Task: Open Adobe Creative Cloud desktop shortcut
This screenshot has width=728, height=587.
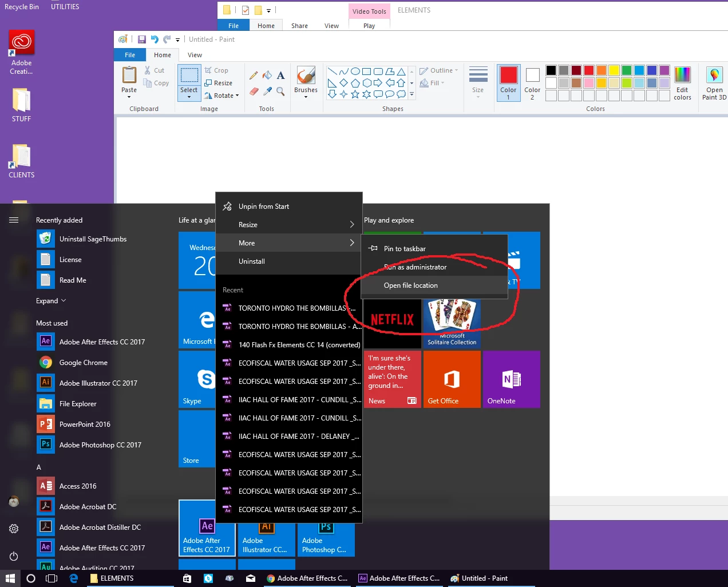Action: pos(21,52)
